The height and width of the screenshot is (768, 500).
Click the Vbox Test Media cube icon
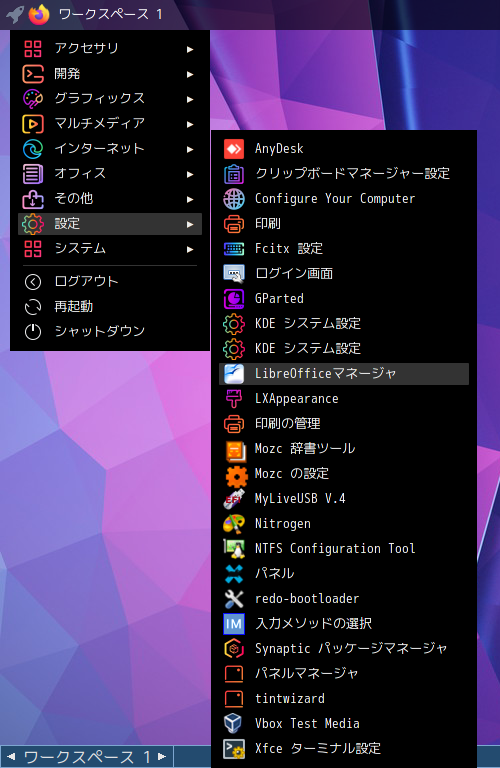(x=234, y=723)
